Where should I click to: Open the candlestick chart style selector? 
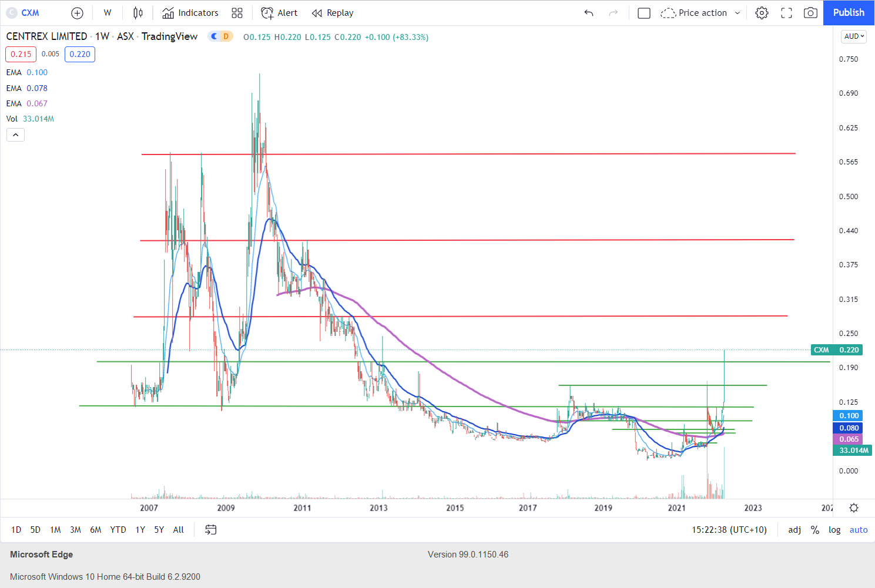(x=138, y=13)
